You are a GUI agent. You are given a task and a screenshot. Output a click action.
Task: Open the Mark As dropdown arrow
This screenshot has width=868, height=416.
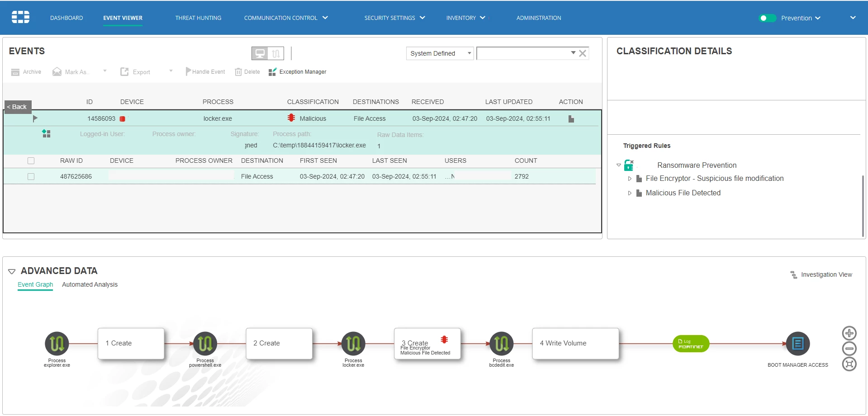(105, 71)
